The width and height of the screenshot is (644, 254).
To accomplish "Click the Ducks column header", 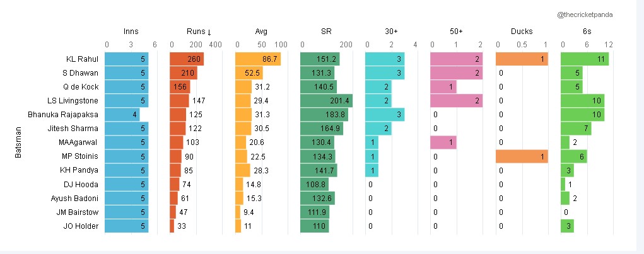I will click(522, 31).
